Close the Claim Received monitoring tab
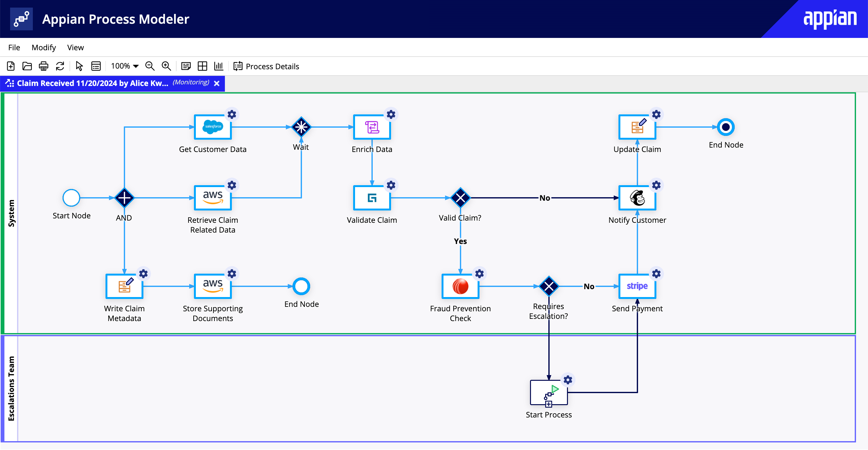Screen dimensions: 868x450 pos(217,83)
